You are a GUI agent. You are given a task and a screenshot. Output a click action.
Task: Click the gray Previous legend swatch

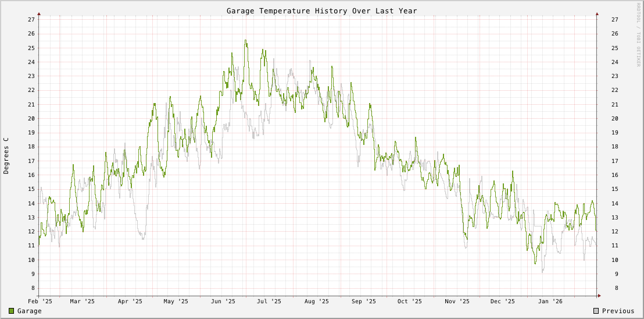coord(596,311)
